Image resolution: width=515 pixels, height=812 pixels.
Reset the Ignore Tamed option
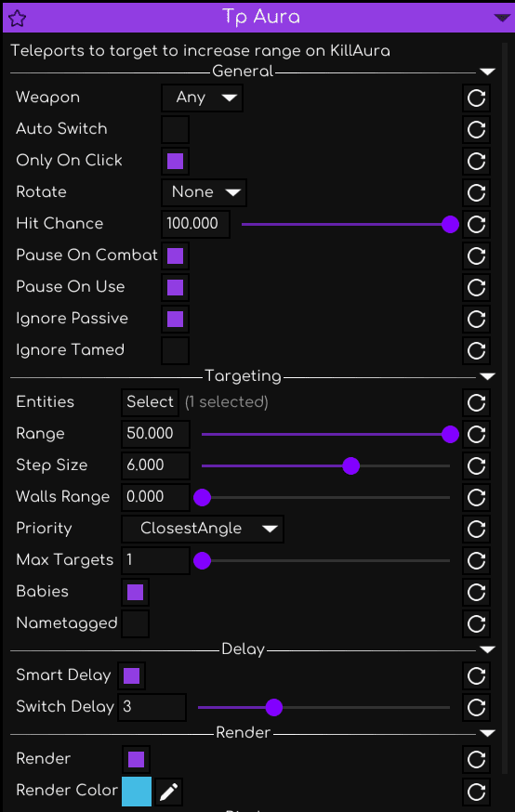click(476, 350)
